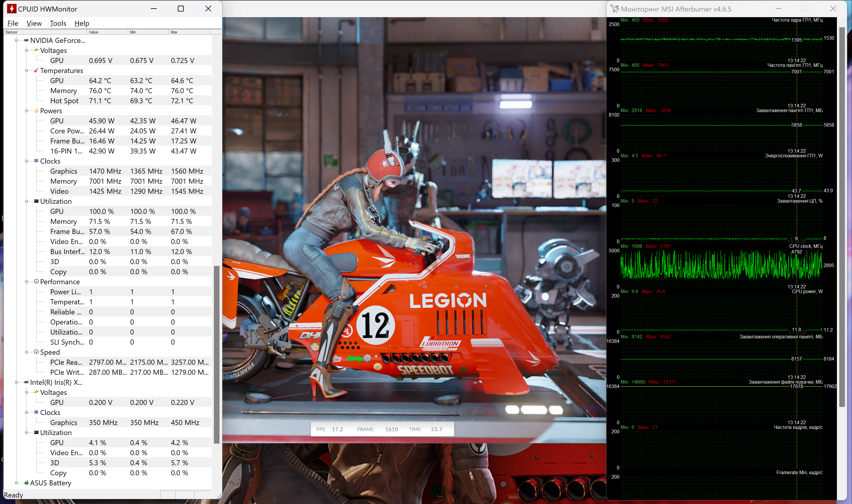
Task: Collapse the NVIDIA GeForce tree node
Action: (16, 41)
